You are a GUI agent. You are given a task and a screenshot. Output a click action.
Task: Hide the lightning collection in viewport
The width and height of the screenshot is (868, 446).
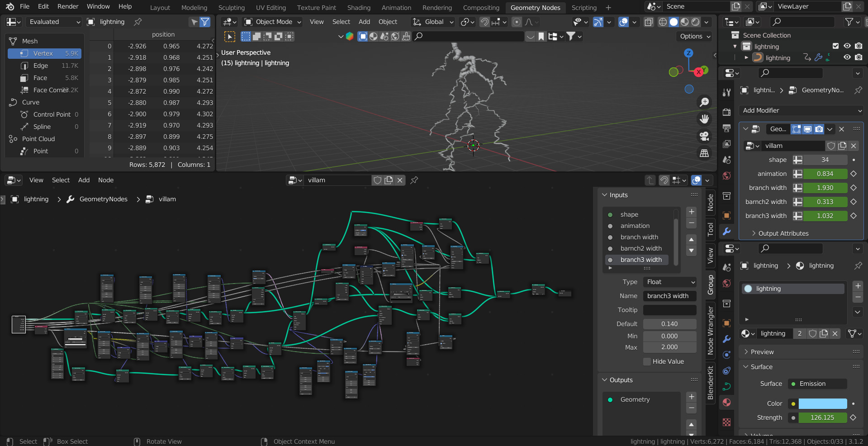click(x=847, y=46)
